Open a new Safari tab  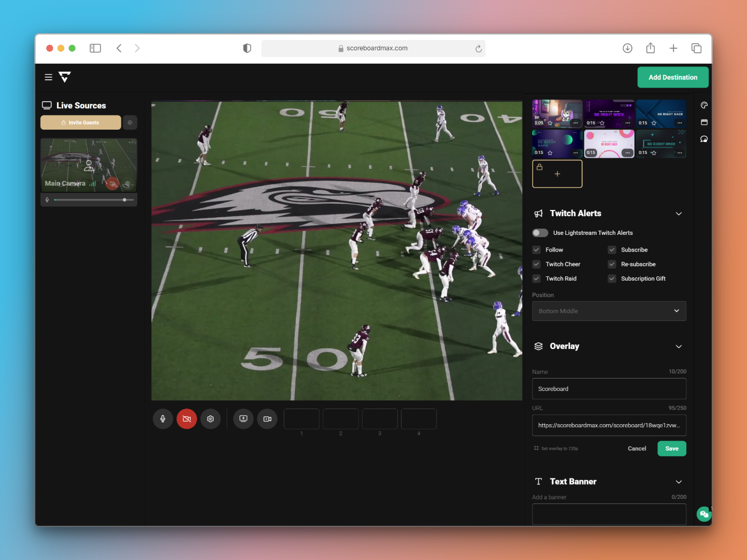(x=673, y=48)
